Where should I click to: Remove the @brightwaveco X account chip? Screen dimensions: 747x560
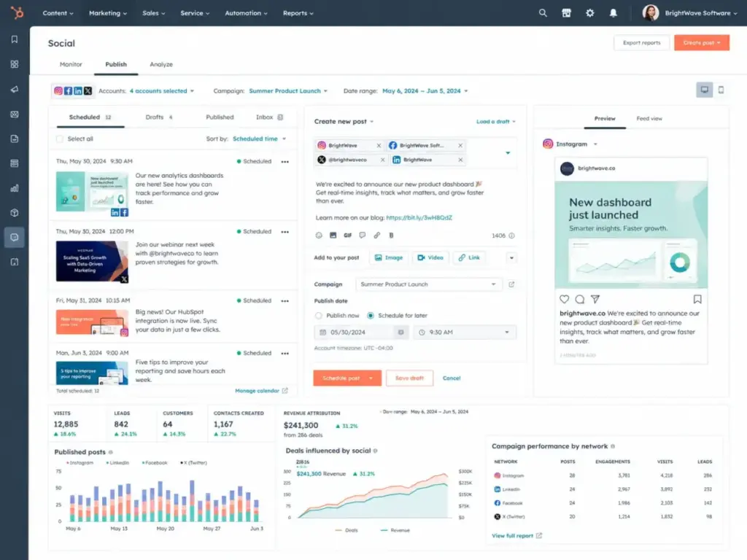(x=382, y=160)
